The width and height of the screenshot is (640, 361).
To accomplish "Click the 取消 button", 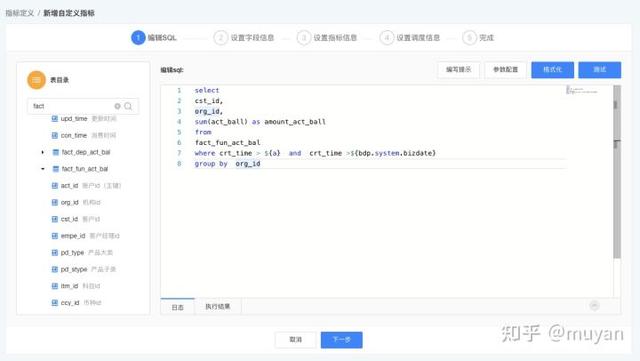I will tap(296, 340).
